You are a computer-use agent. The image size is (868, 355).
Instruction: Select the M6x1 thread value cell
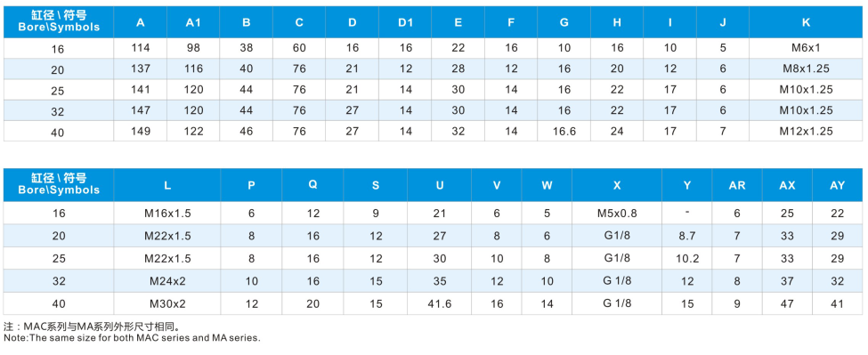point(806,48)
